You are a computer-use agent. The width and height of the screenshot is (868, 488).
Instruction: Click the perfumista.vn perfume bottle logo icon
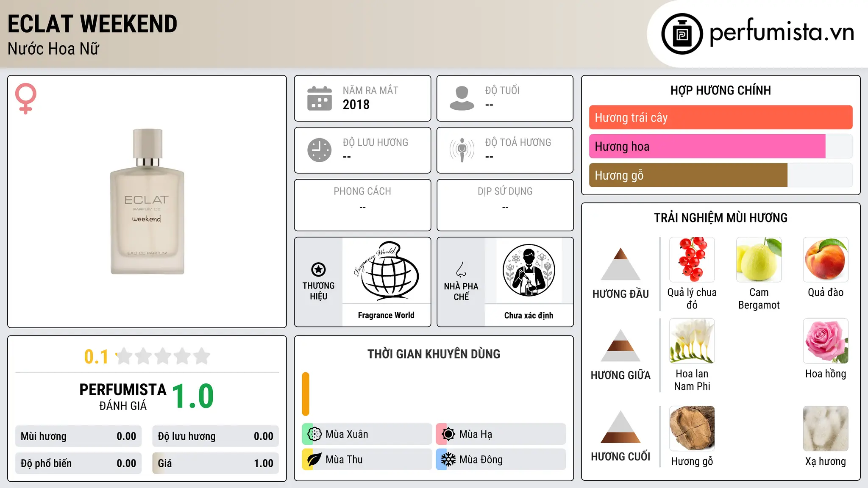click(682, 34)
